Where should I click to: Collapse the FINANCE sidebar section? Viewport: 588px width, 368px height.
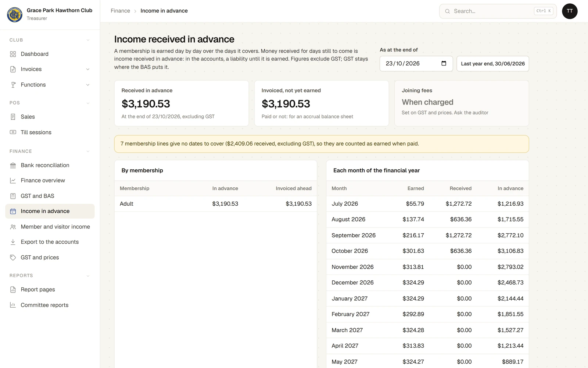coord(88,151)
